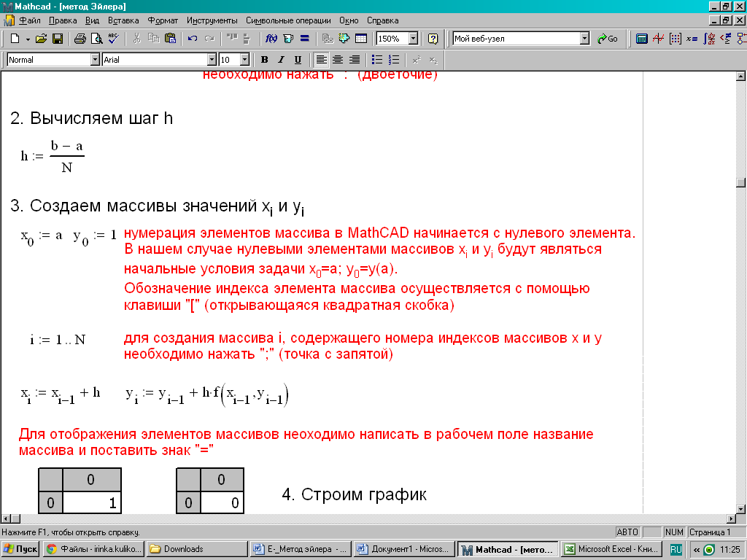Screen dimensions: 747x560
Task: Click the Open file folder icon
Action: [x=42, y=39]
